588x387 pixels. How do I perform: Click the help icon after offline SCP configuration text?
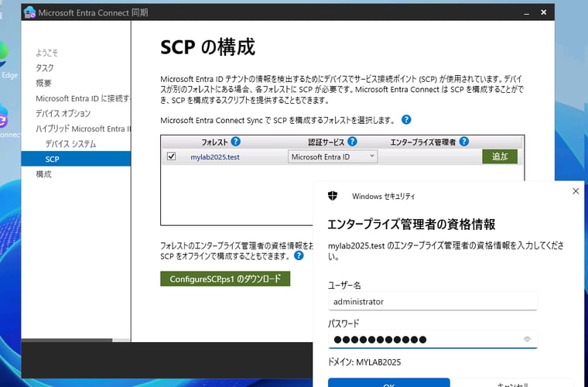[299, 255]
